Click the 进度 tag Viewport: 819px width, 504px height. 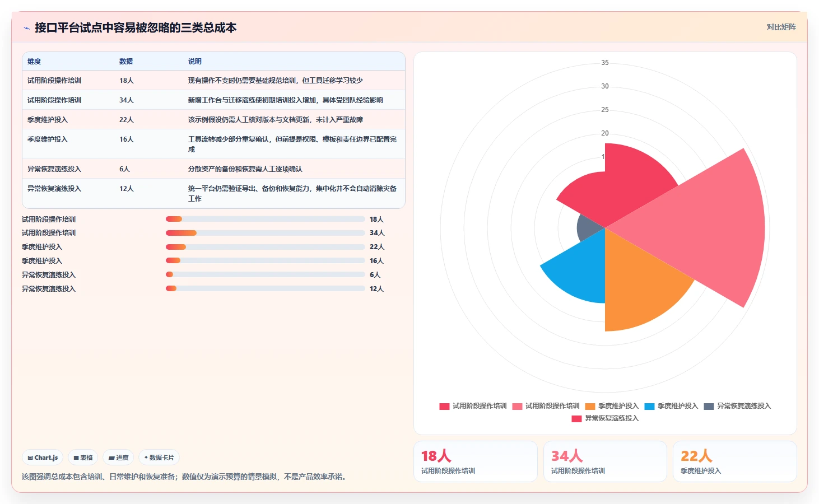[x=118, y=458]
